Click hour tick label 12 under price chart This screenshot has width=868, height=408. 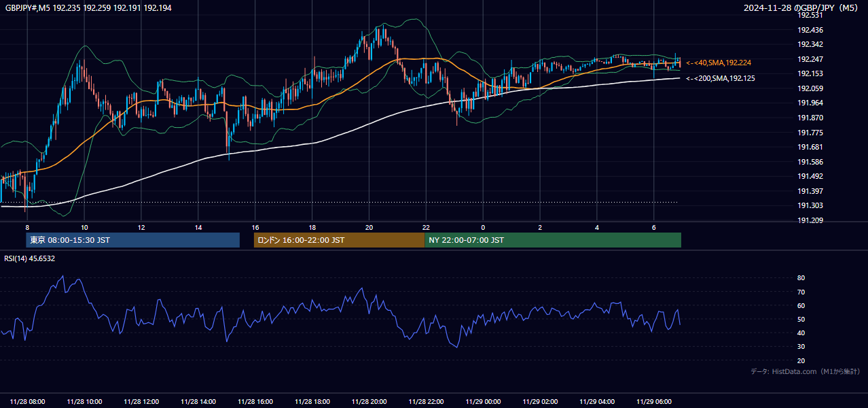pos(141,227)
